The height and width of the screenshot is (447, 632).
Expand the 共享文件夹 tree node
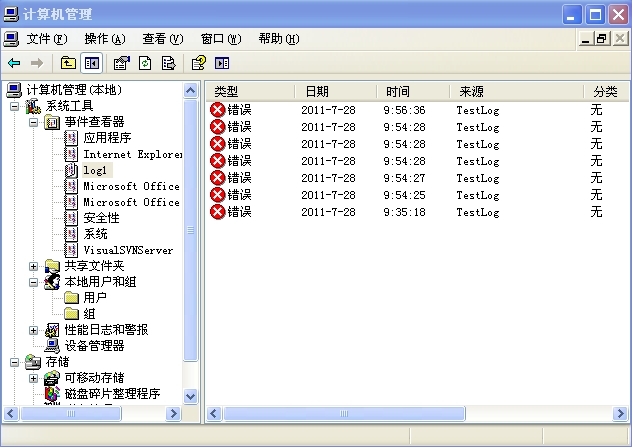click(x=33, y=266)
